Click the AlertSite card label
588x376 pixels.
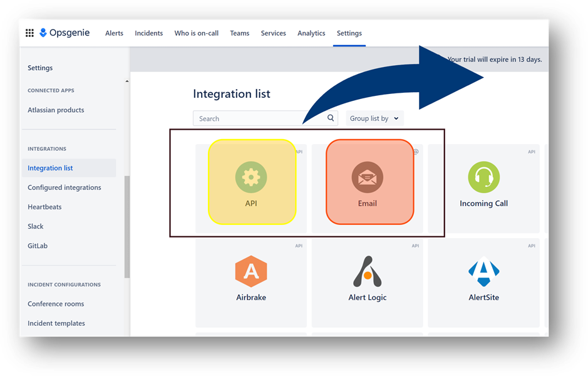coord(484,298)
